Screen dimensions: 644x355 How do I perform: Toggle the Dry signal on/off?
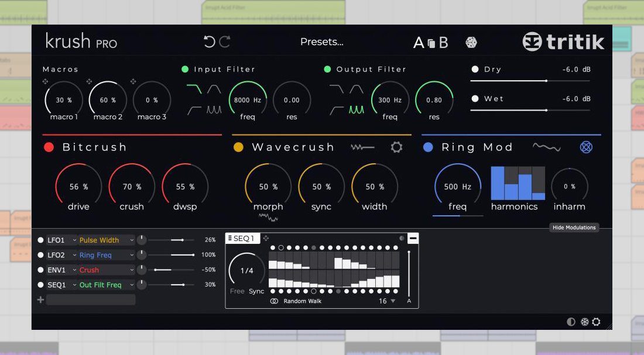tap(475, 69)
